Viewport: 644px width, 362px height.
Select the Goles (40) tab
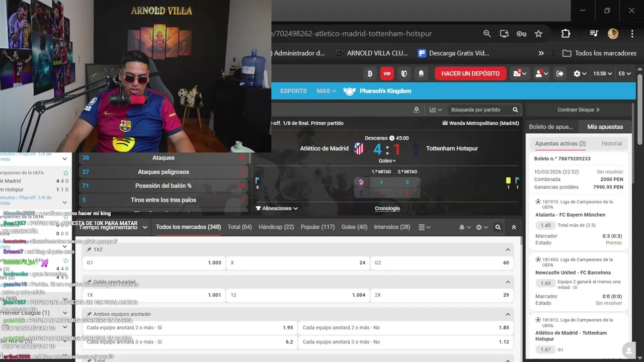354,227
